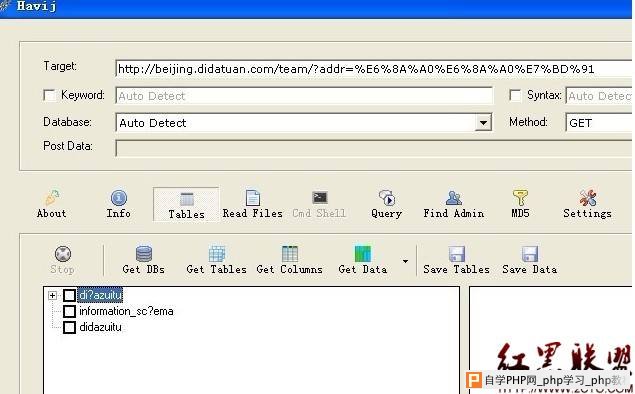Viewport: 635px width, 394px height.
Task: Open the Info section
Action: pyautogui.click(x=118, y=204)
